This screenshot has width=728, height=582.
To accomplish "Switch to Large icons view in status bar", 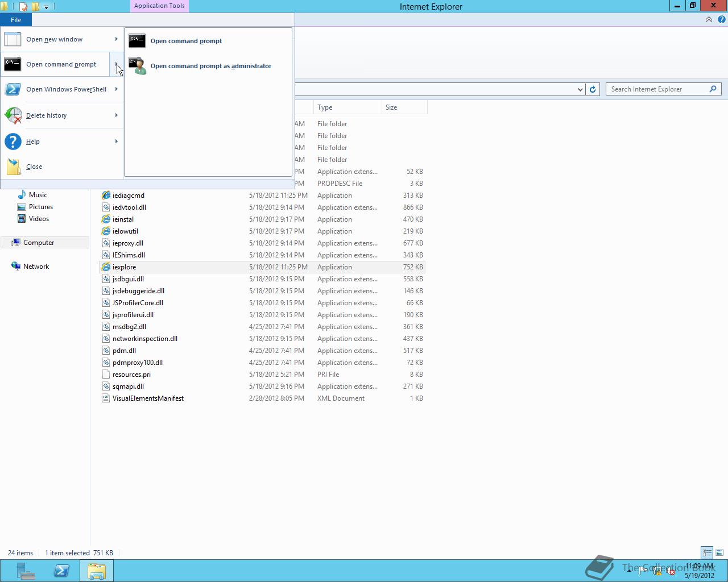I will 719,552.
